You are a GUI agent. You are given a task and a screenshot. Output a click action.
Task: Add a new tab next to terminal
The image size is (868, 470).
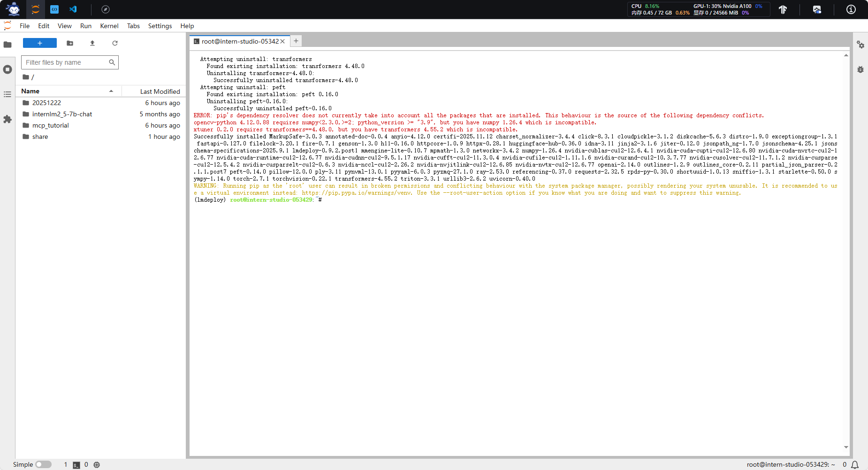(x=296, y=41)
